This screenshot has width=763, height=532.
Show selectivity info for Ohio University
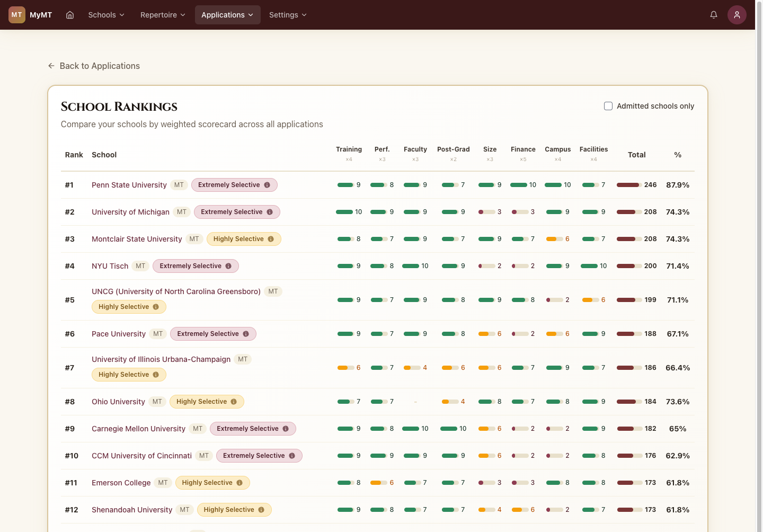coord(234,402)
